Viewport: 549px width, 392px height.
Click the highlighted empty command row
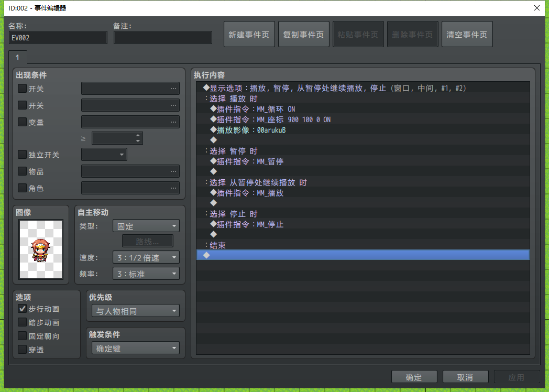363,255
